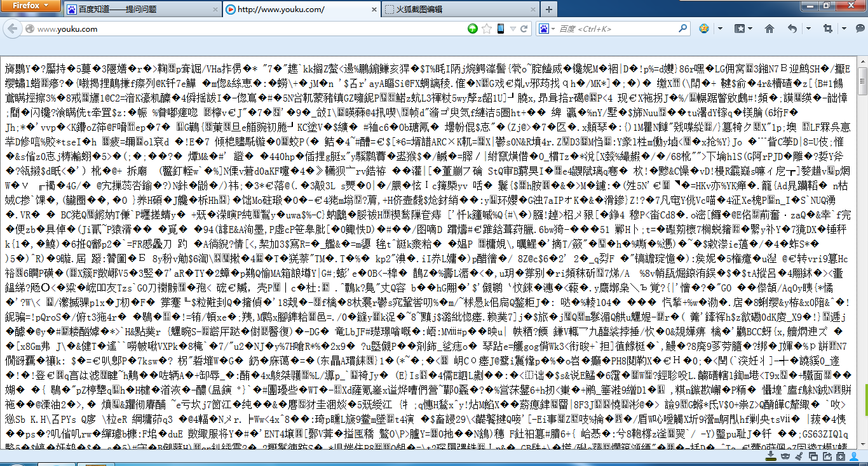Expand the screenshot tool dropdown arrow

[844, 29]
